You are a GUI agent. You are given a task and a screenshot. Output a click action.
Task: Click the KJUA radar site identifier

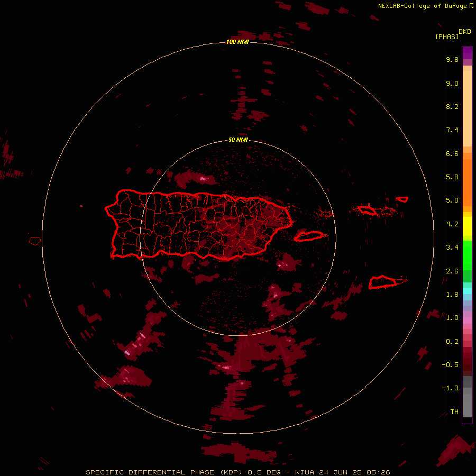305,472
